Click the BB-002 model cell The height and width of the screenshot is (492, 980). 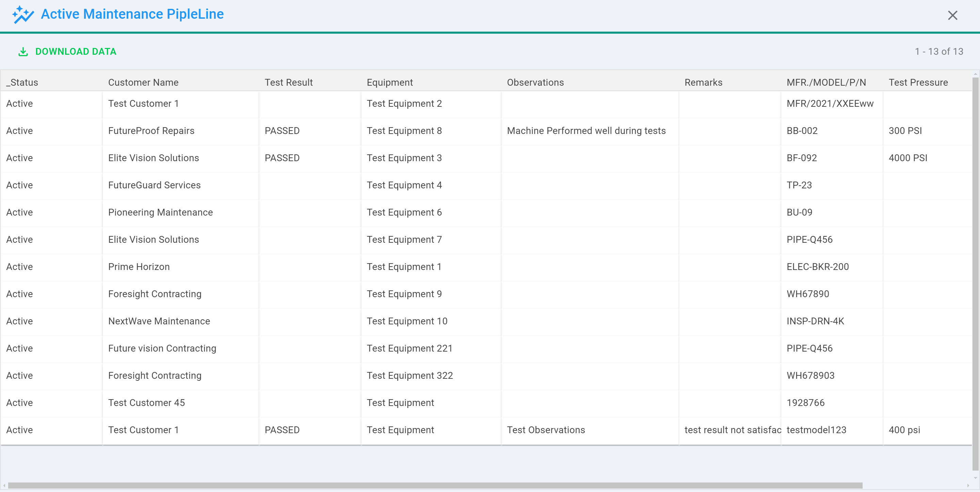pos(832,131)
